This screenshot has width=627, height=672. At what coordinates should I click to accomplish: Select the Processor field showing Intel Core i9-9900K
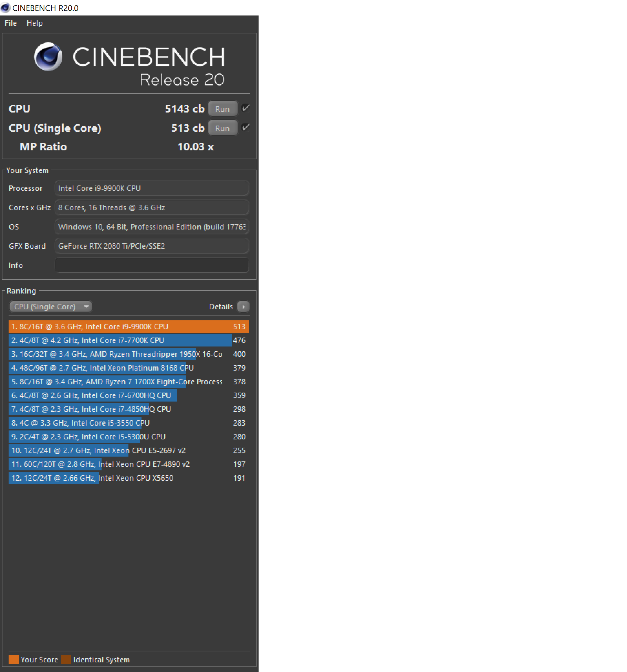point(151,188)
